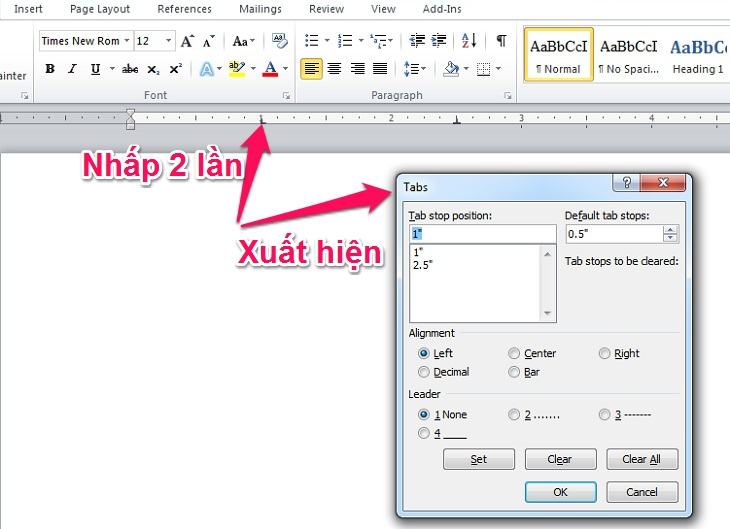Choose underline leader option 4
This screenshot has width=730, height=529.
pos(424,434)
